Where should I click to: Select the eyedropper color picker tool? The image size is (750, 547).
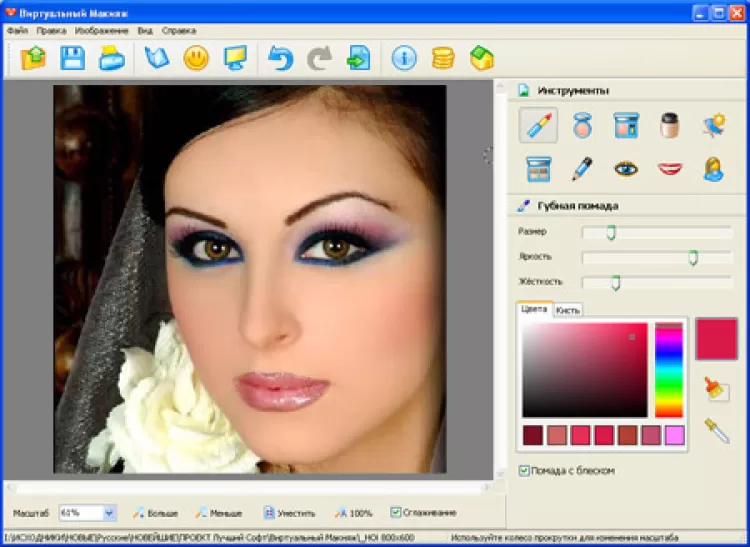(717, 430)
